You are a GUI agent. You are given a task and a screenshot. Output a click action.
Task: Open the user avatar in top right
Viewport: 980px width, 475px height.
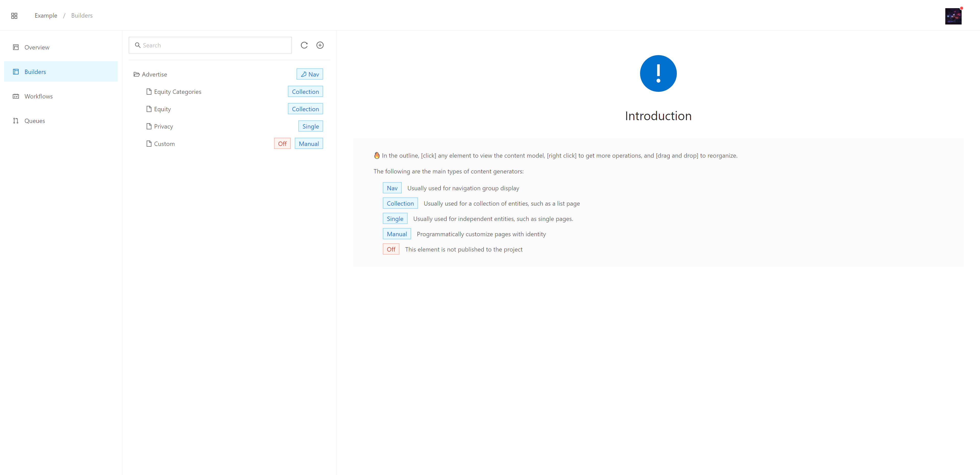tap(953, 16)
